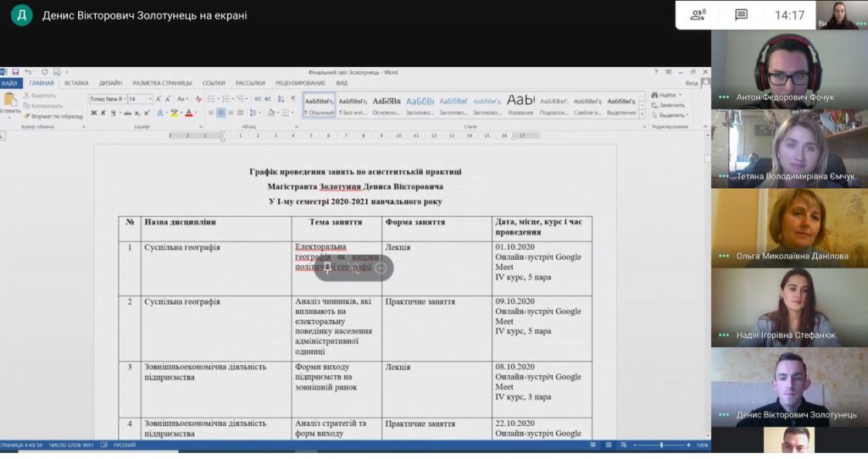Increase font size with the larger A icon
This screenshot has width=868, height=459.
pos(159,99)
